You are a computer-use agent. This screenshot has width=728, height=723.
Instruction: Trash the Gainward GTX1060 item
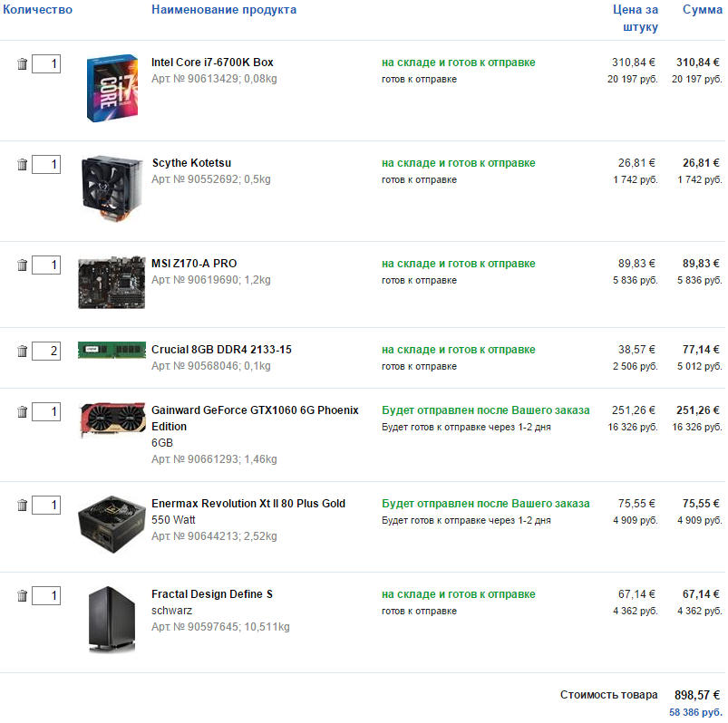pos(23,412)
